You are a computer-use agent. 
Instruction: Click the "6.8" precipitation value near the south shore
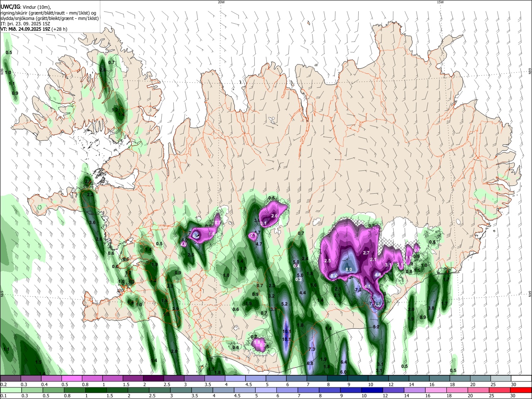coord(310,363)
